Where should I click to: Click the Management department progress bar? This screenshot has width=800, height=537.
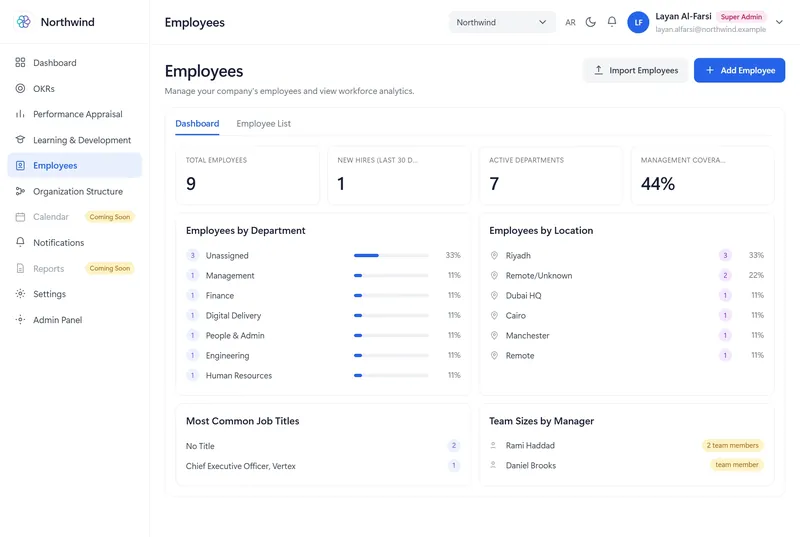point(391,275)
